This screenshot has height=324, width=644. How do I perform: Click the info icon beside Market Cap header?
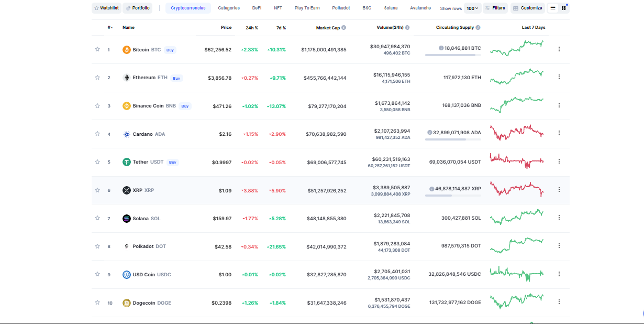click(x=344, y=28)
